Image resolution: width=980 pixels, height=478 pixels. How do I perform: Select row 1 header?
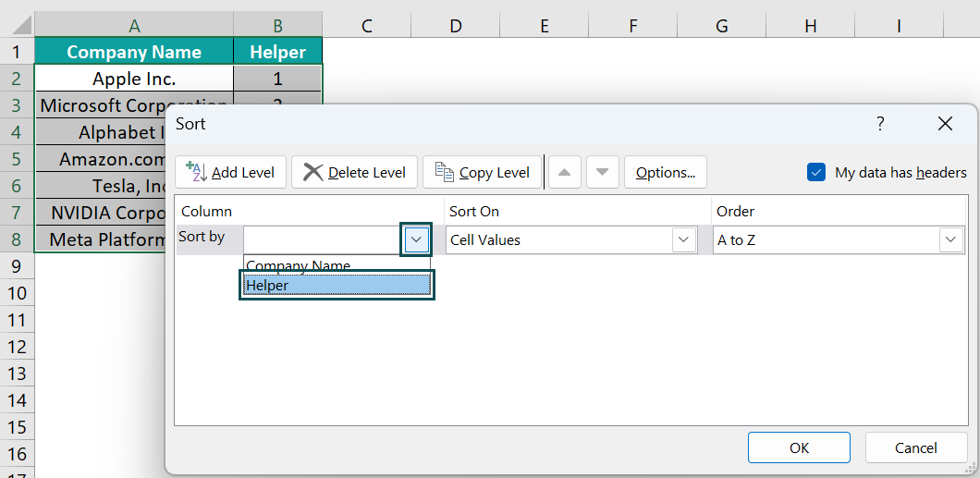tap(17, 51)
